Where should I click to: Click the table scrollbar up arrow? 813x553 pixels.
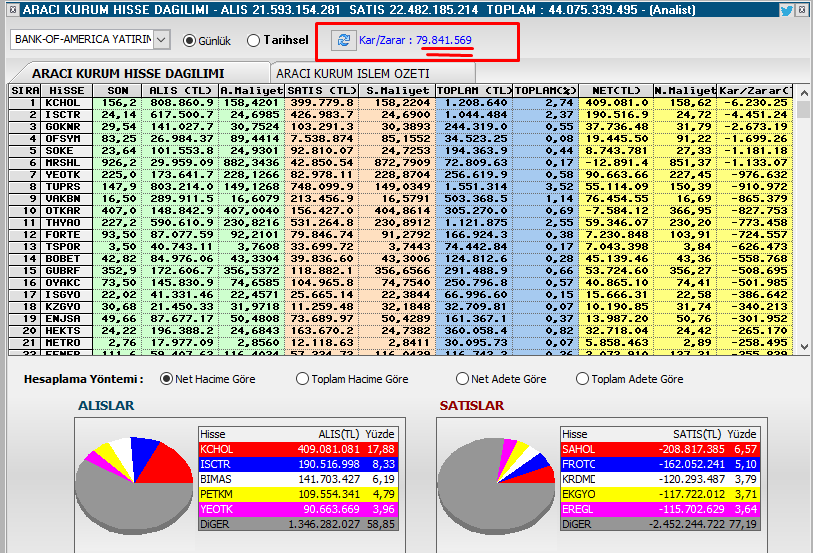pos(804,93)
